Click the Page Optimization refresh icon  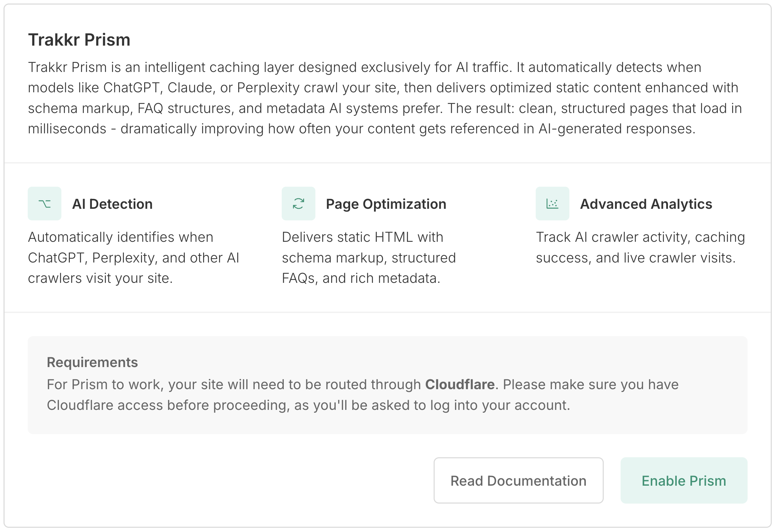point(298,204)
